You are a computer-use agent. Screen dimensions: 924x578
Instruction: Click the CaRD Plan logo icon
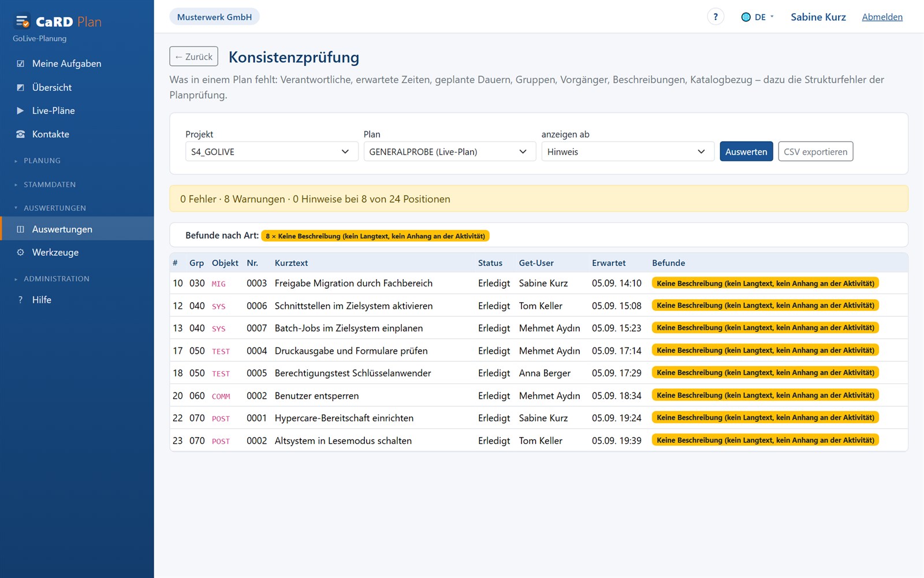[x=22, y=21]
